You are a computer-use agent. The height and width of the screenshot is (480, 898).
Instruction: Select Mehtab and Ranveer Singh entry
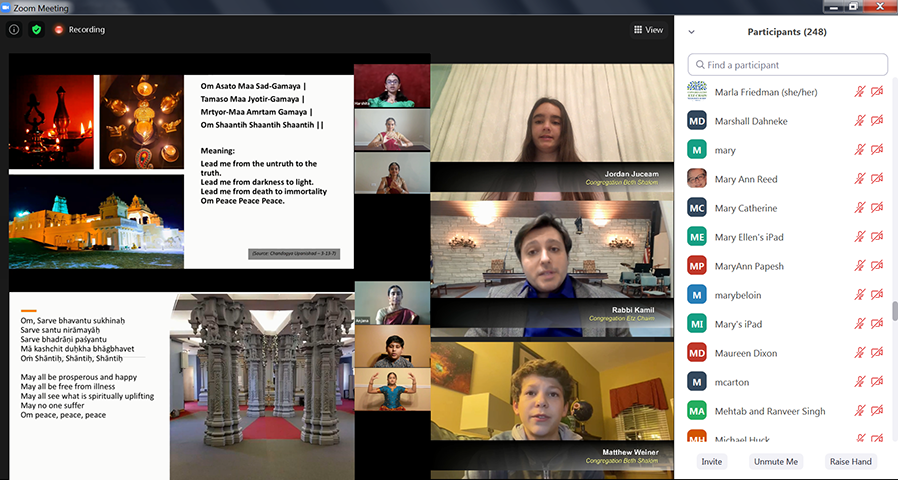(x=770, y=411)
